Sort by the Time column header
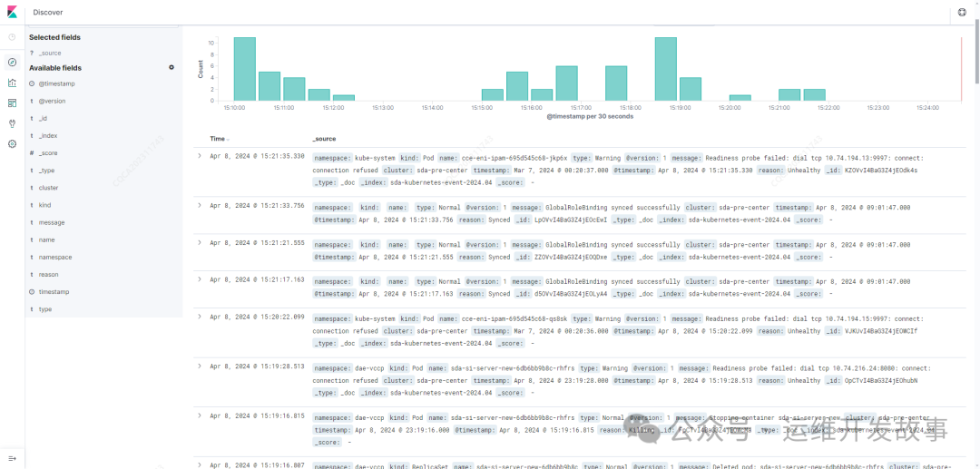This screenshot has width=980, height=469. coord(220,139)
